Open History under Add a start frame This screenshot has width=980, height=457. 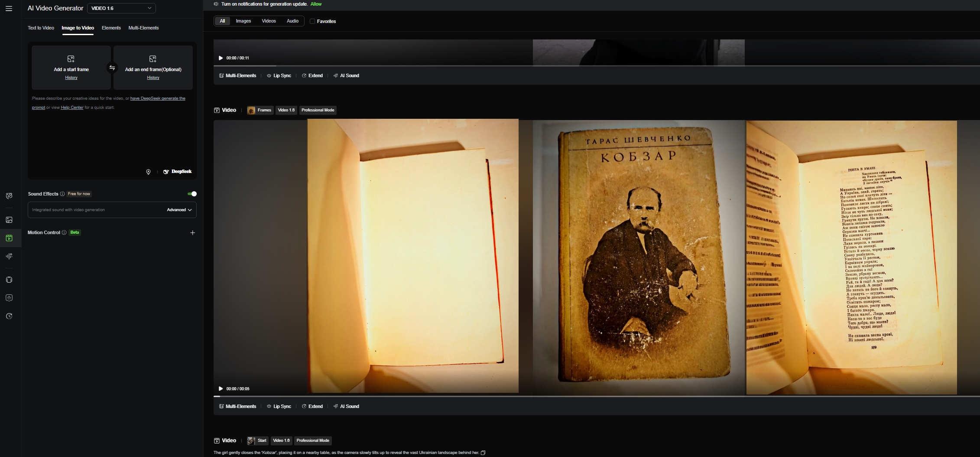click(x=71, y=78)
